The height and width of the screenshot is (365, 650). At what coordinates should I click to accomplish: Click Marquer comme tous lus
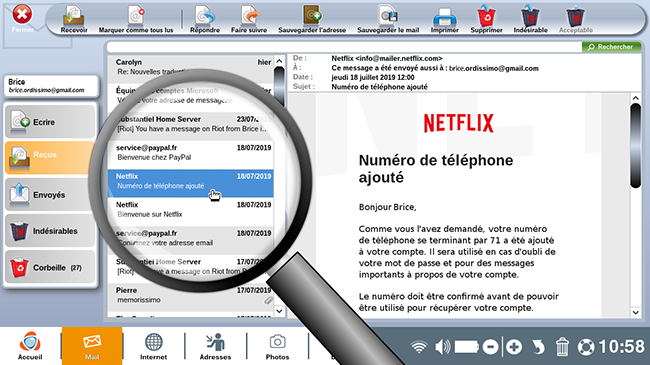136,19
